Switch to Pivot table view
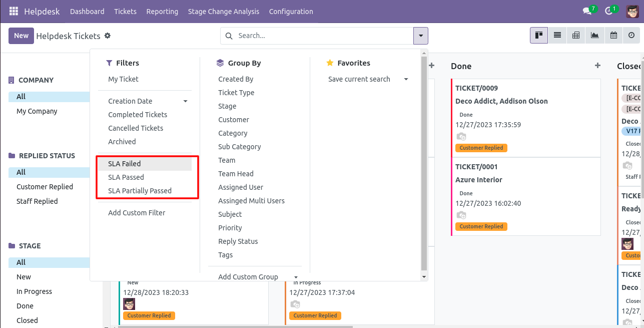The image size is (644, 328). click(576, 36)
